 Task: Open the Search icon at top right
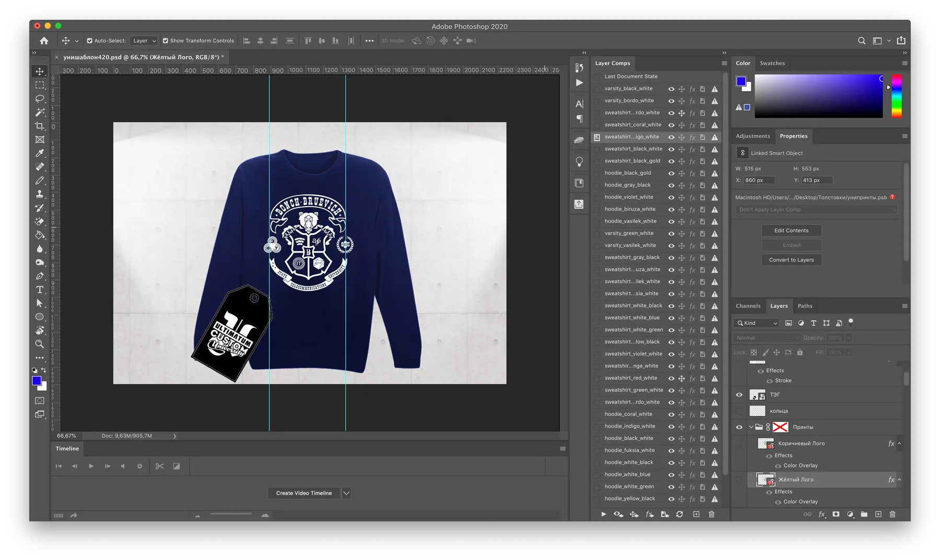click(x=862, y=41)
